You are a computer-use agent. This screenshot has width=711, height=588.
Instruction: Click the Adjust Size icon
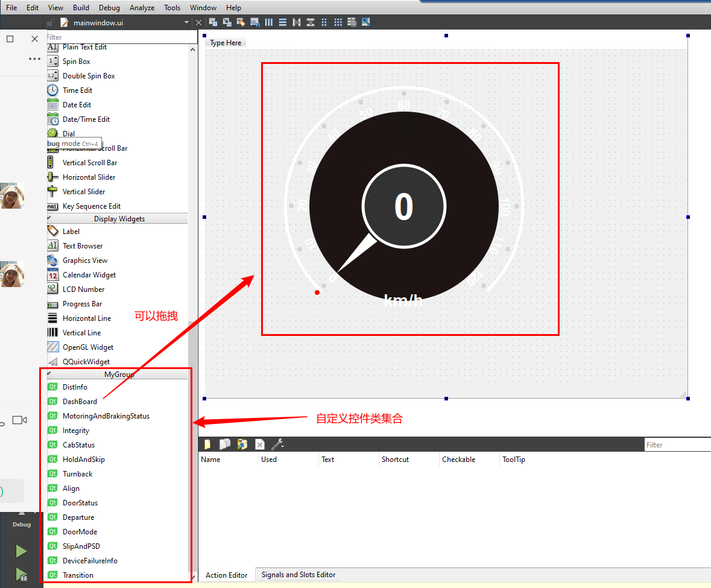366,22
